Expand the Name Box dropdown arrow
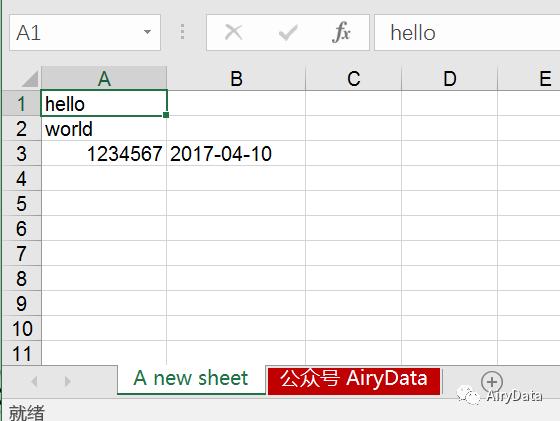Screen dimensions: 560x421 [x=147, y=32]
